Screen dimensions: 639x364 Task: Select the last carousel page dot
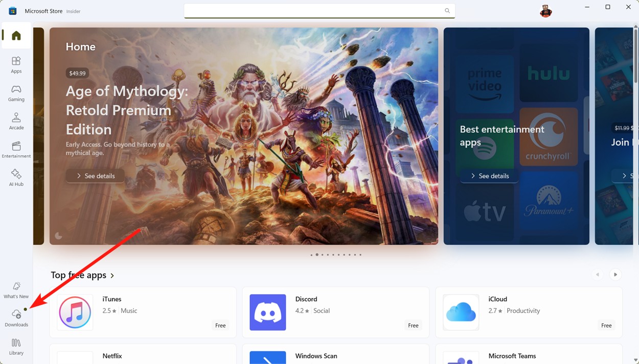click(360, 255)
